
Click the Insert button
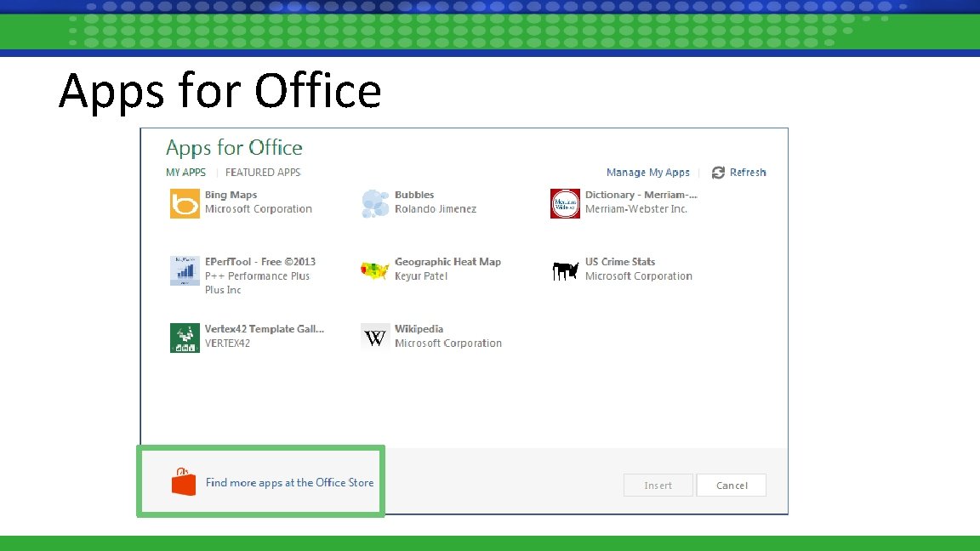click(658, 486)
